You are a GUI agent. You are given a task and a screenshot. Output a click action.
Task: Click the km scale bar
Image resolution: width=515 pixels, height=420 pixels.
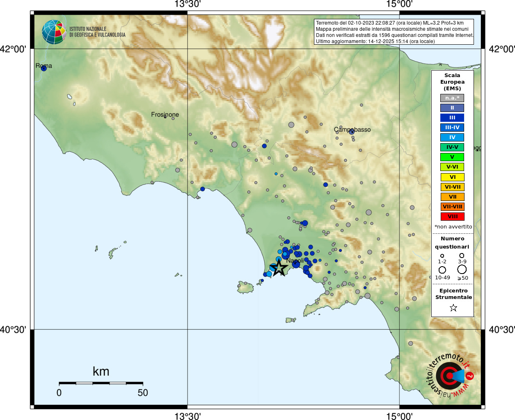pyautogui.click(x=101, y=383)
